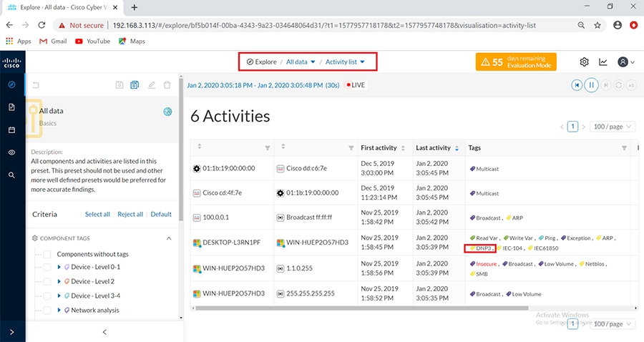Collapse the left criteria panel

click(x=104, y=332)
